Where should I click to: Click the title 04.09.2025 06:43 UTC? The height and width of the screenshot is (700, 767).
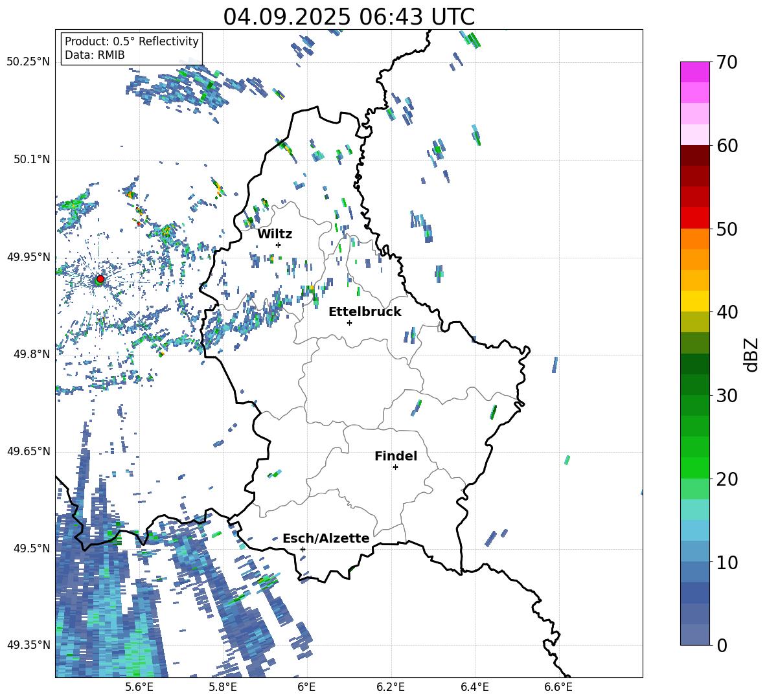pos(349,17)
